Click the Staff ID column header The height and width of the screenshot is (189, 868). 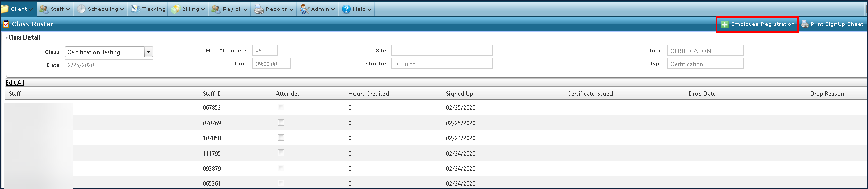pos(212,94)
